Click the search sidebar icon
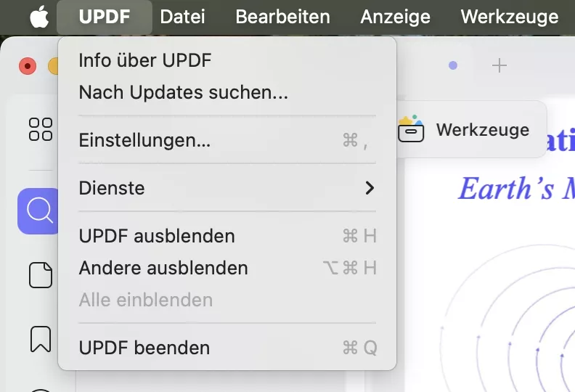 pos(40,211)
